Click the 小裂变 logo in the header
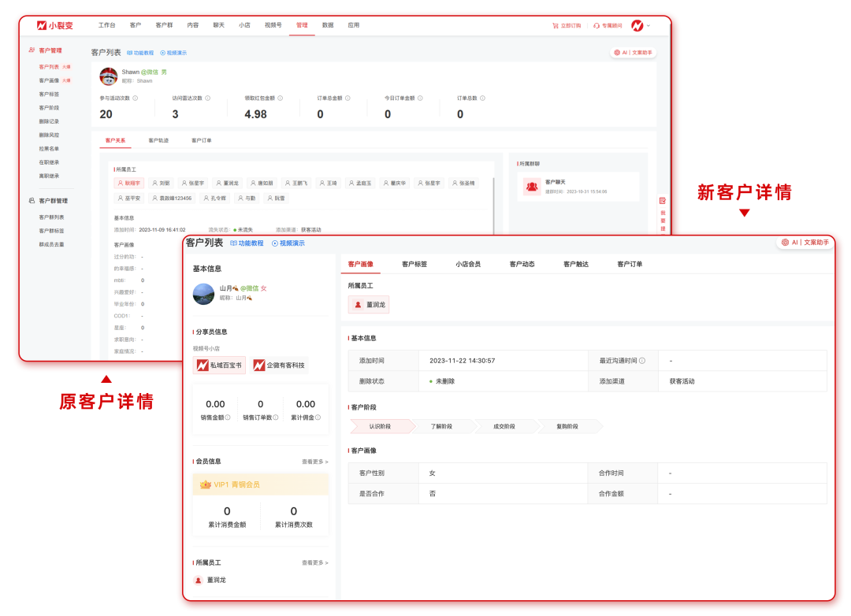851x616 pixels. tap(53, 25)
